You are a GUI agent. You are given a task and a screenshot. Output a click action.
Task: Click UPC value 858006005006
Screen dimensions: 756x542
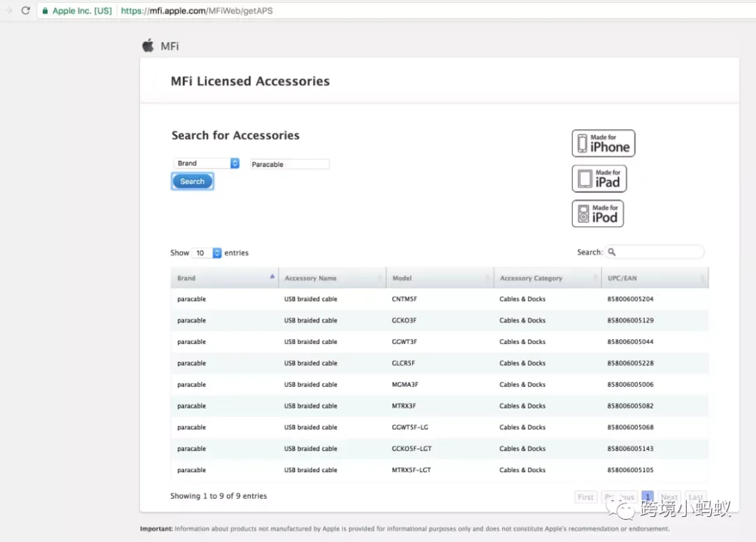(x=630, y=385)
